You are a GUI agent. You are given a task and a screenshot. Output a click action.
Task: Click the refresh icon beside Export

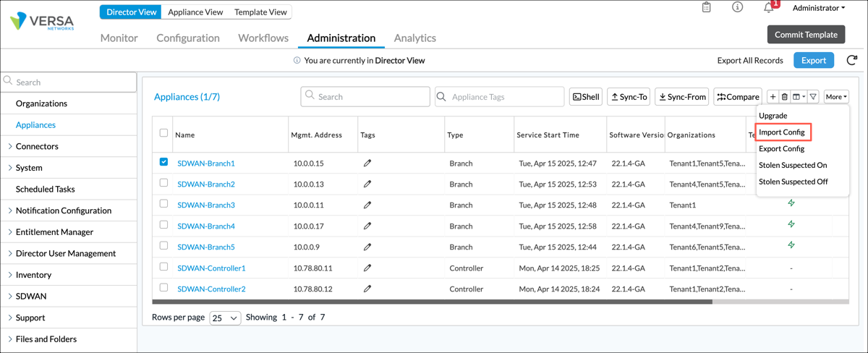(x=851, y=60)
